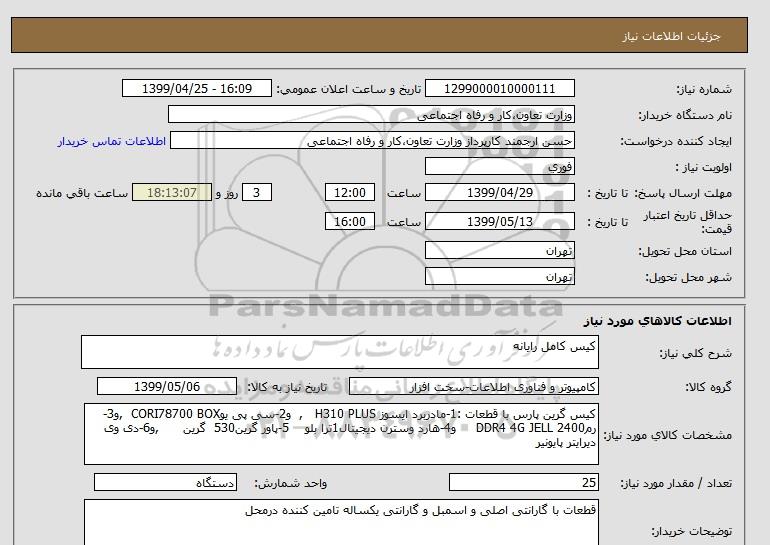Click the شهر محل تحویل field تهران
Screen dimensions: 770x545
pyautogui.click(x=499, y=276)
